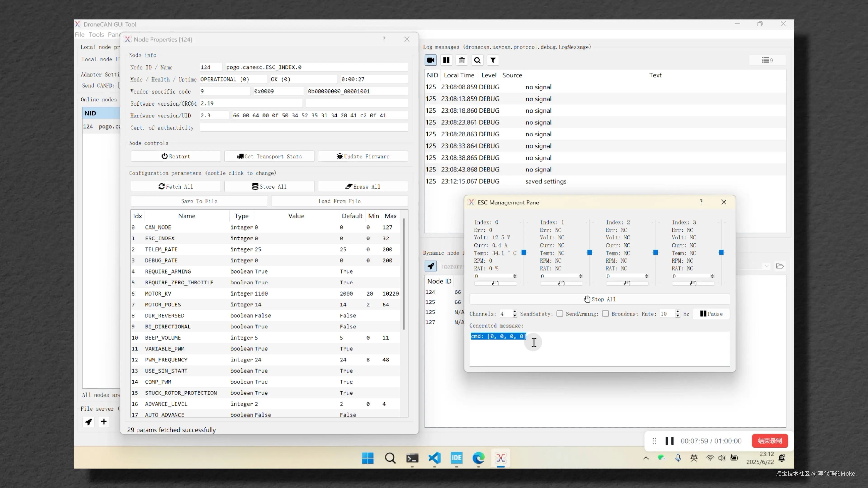
Task: Open the Tools menu
Action: (x=96, y=35)
